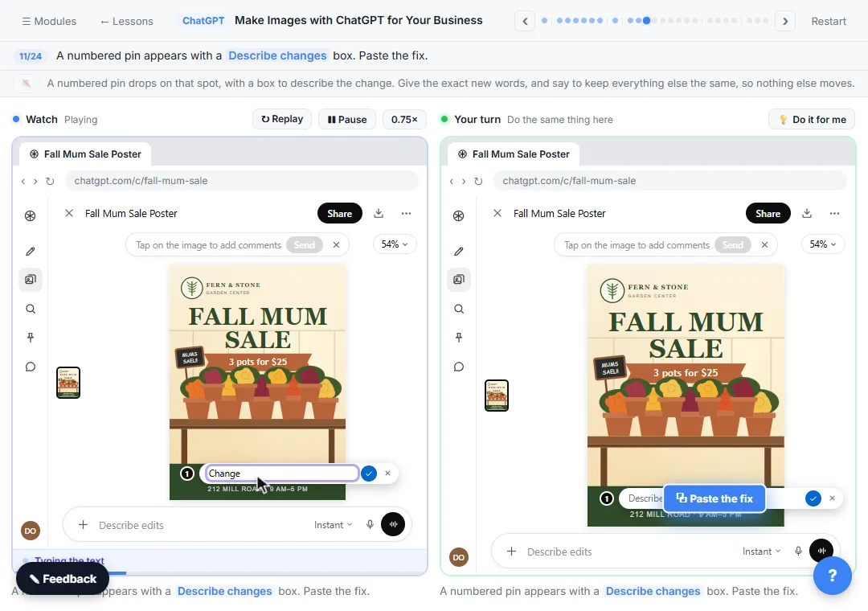This screenshot has width=868, height=611.
Task: Dismiss the pin comment box in the Your turn panel
Action: (832, 498)
